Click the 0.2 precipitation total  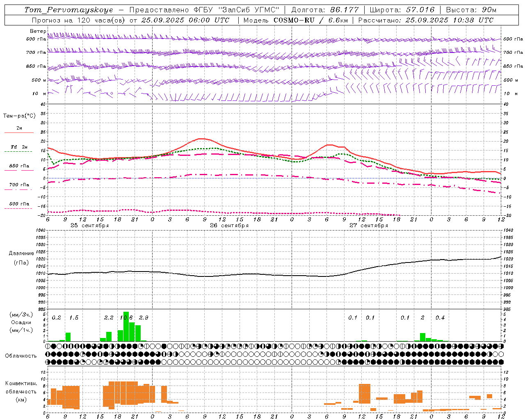(x=56, y=317)
